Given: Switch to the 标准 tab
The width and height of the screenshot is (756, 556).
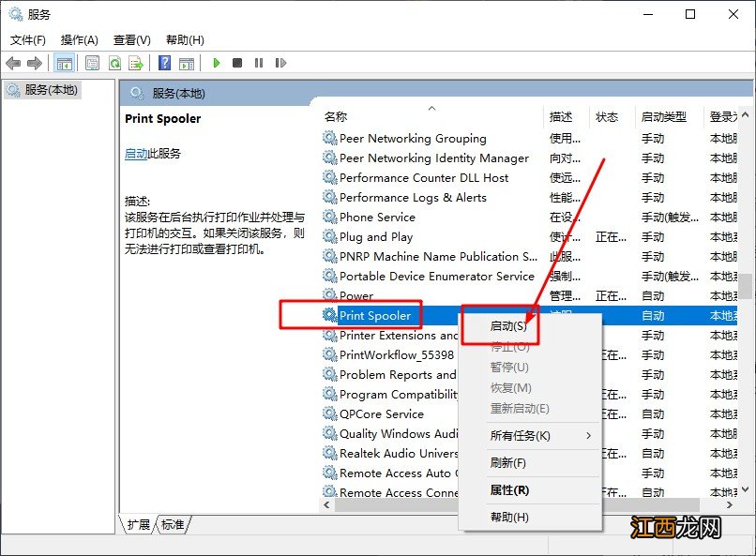Looking at the screenshot, I should (x=172, y=526).
